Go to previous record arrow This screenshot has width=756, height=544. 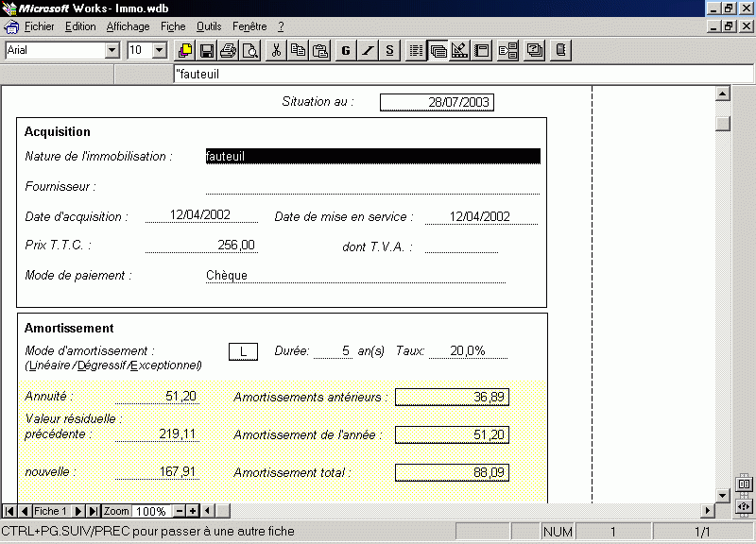click(25, 511)
